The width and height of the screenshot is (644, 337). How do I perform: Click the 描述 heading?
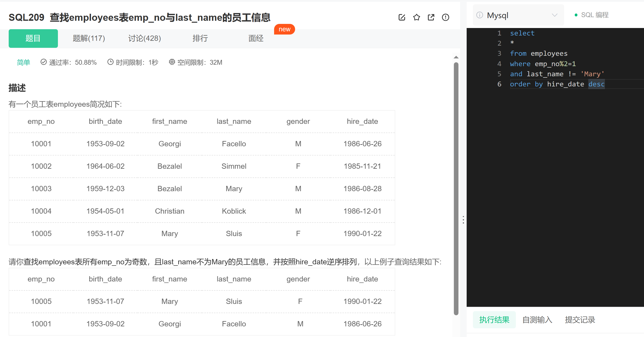point(17,88)
